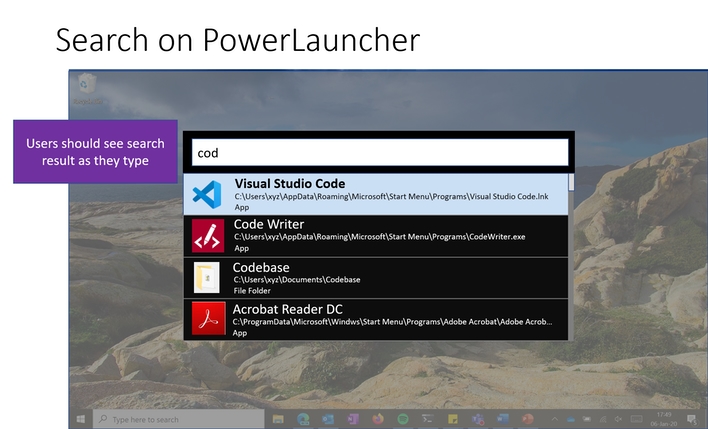Open File Explorer from the taskbar

tap(278, 419)
